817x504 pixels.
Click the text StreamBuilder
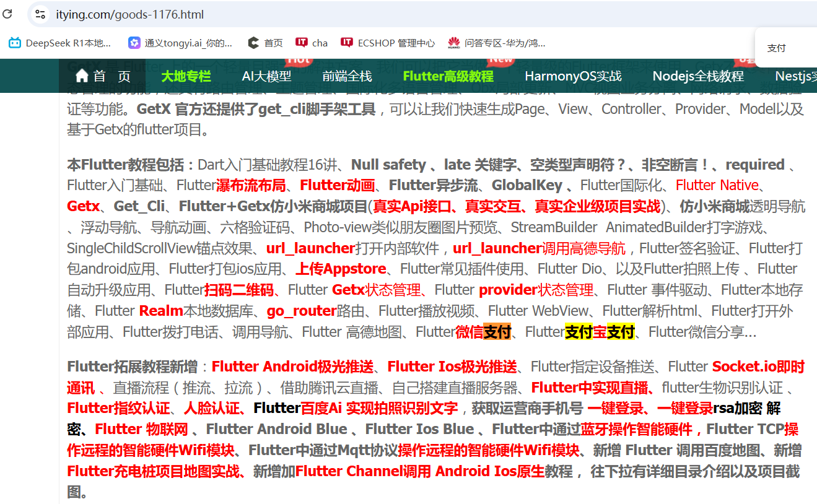point(554,227)
